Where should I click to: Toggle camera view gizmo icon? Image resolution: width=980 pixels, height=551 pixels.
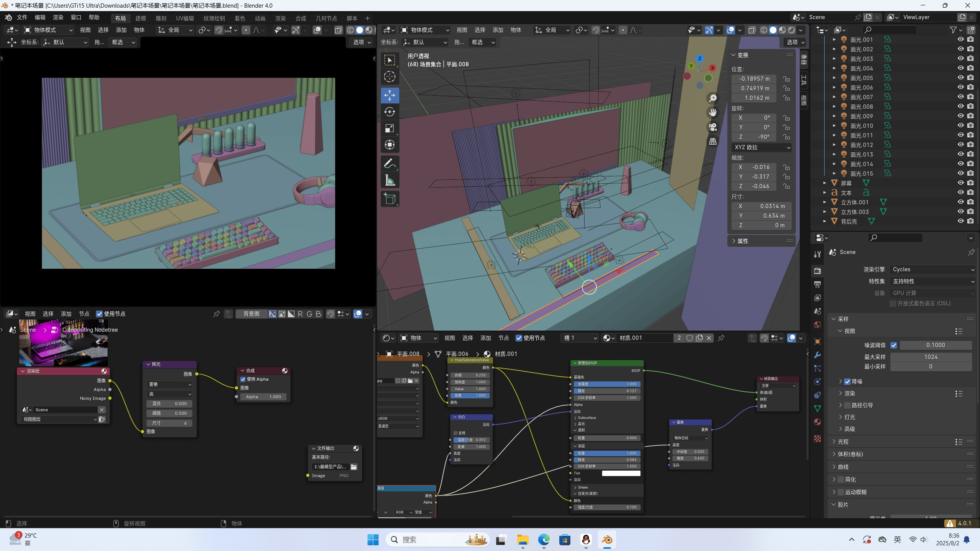[713, 127]
